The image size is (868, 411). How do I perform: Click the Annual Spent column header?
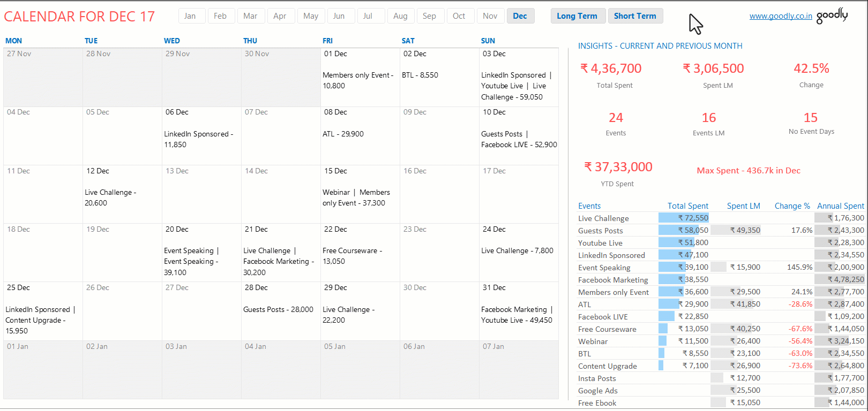[x=840, y=206]
